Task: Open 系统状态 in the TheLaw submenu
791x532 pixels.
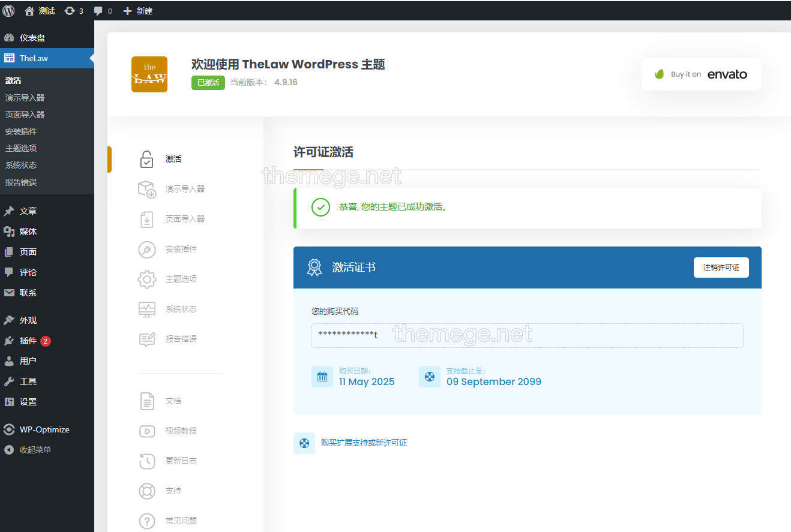Action: coord(21,165)
